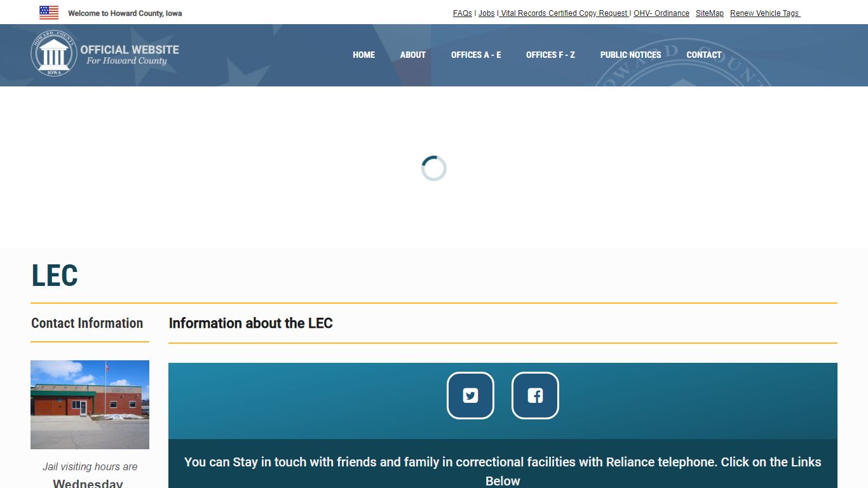Expand the Public Notices menu
This screenshot has width=868, height=488.
point(630,55)
